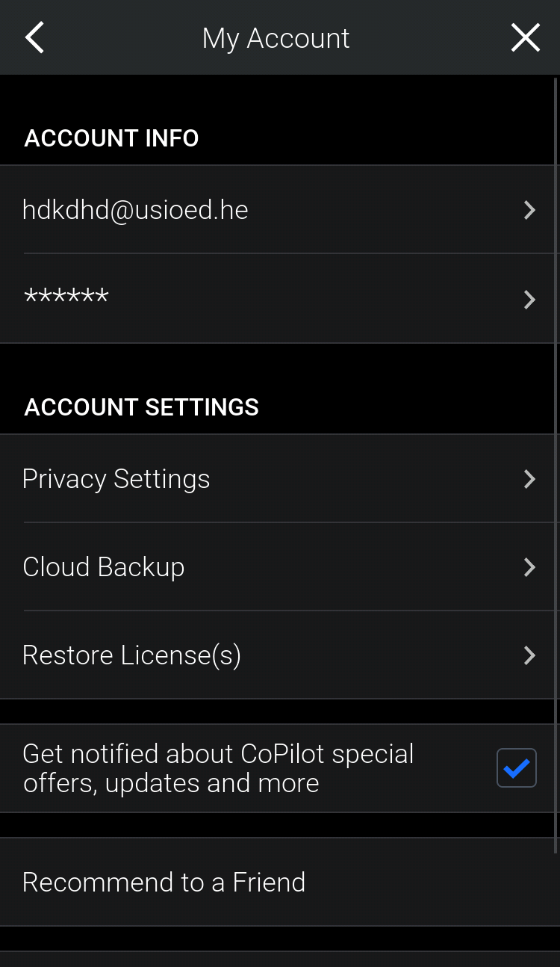The height and width of the screenshot is (967, 560).
Task: Select the hdkdhd@usioed.he email entry
Action: click(x=135, y=210)
